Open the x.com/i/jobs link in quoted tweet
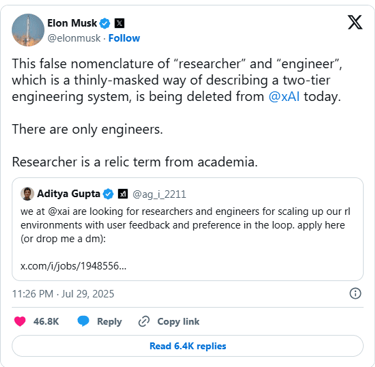 tap(73, 266)
